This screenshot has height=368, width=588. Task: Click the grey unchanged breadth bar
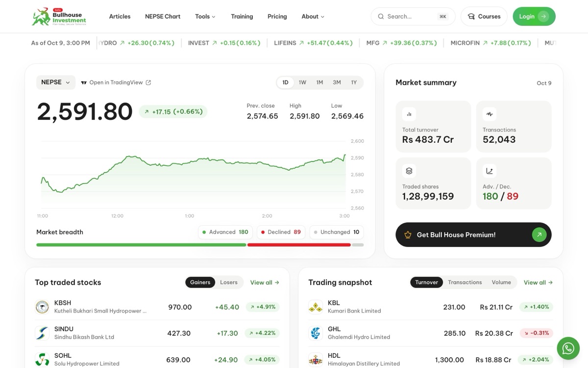358,245
